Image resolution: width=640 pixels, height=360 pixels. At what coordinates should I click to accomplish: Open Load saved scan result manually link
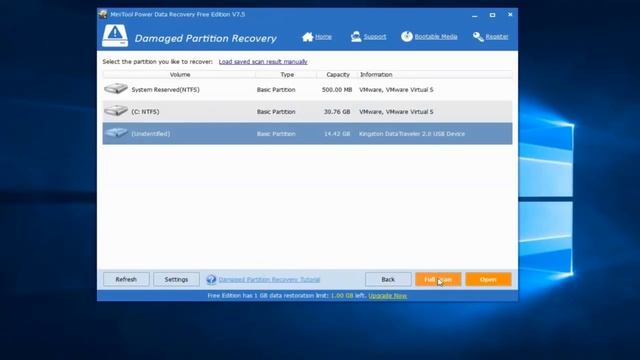click(x=263, y=62)
